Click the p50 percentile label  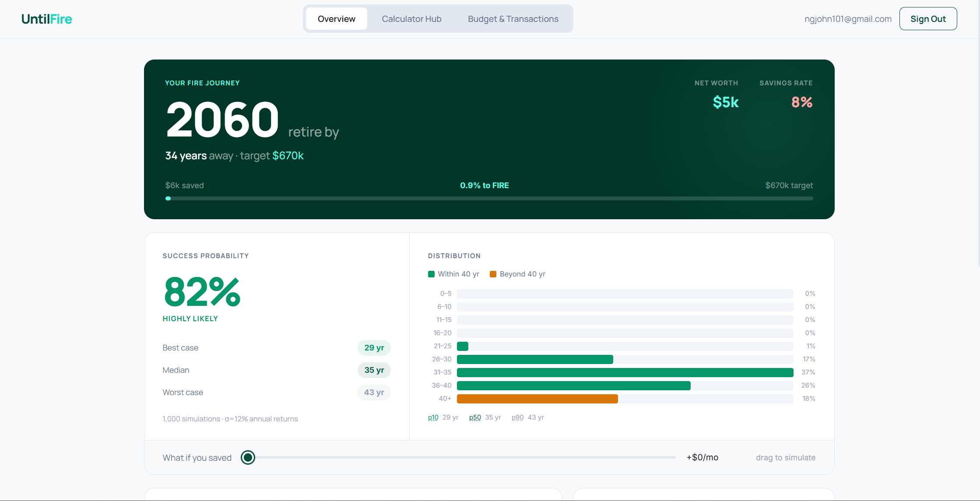[475, 417]
